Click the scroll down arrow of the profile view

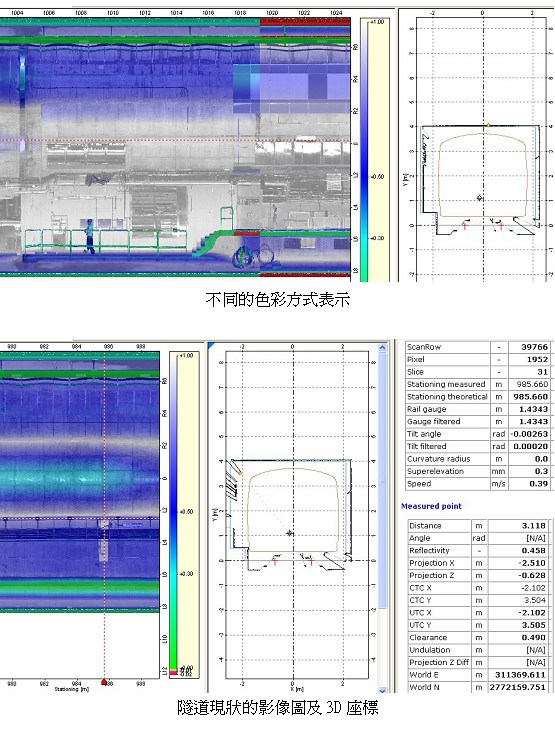[x=383, y=690]
